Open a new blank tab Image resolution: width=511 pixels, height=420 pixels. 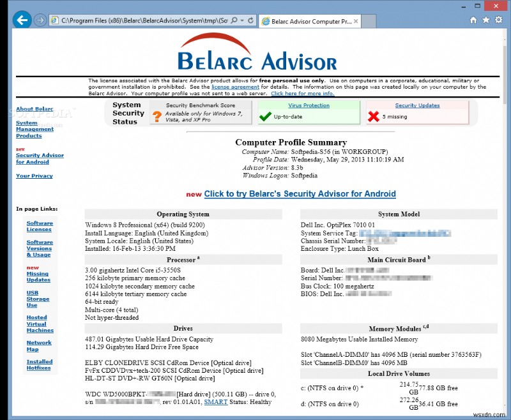pos(369,22)
